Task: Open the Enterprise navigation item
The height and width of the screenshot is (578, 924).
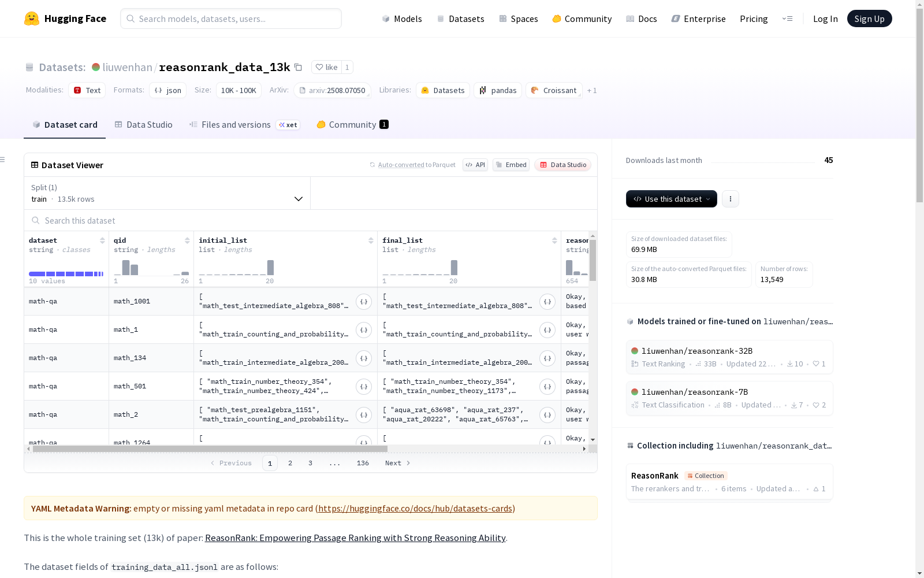Action: click(x=699, y=18)
